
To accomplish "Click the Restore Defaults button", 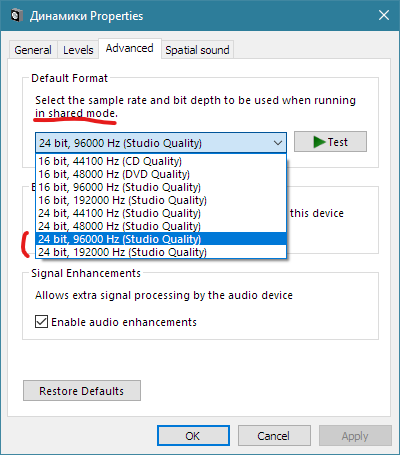I will point(82,391).
